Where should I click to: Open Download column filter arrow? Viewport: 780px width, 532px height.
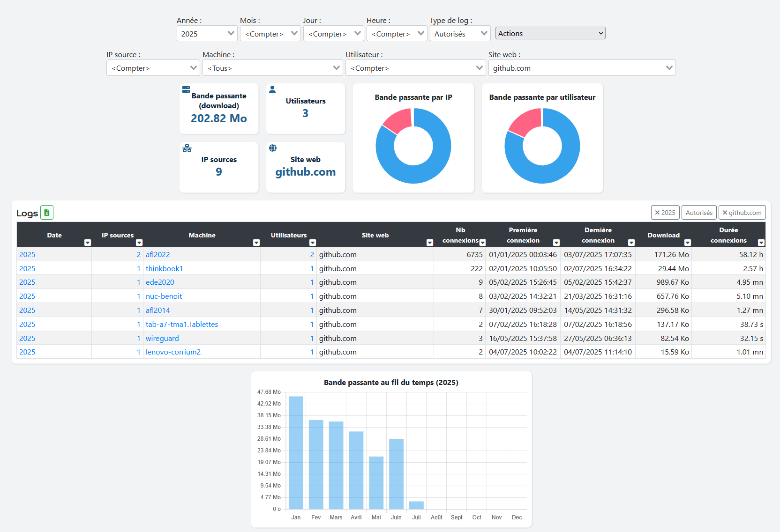[688, 243]
